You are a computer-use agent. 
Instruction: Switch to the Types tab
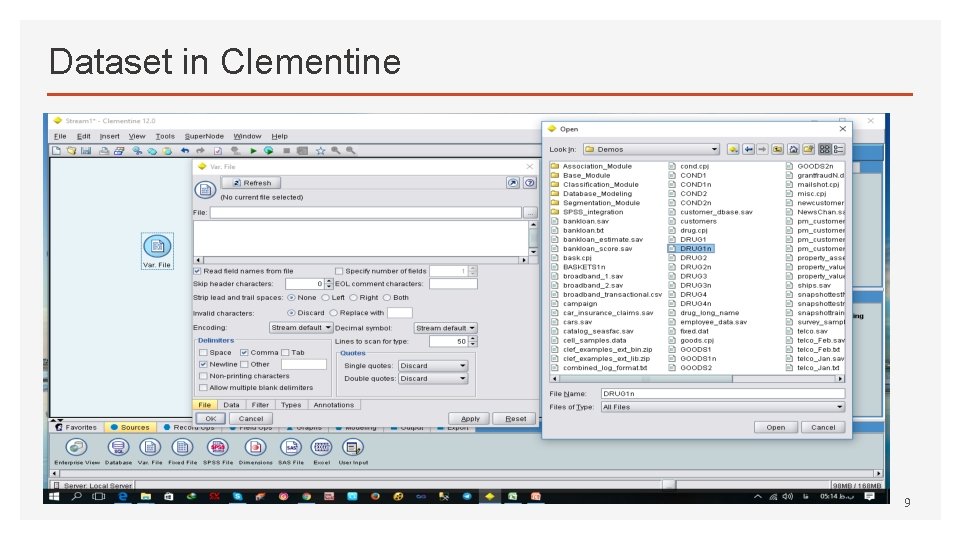pos(291,405)
